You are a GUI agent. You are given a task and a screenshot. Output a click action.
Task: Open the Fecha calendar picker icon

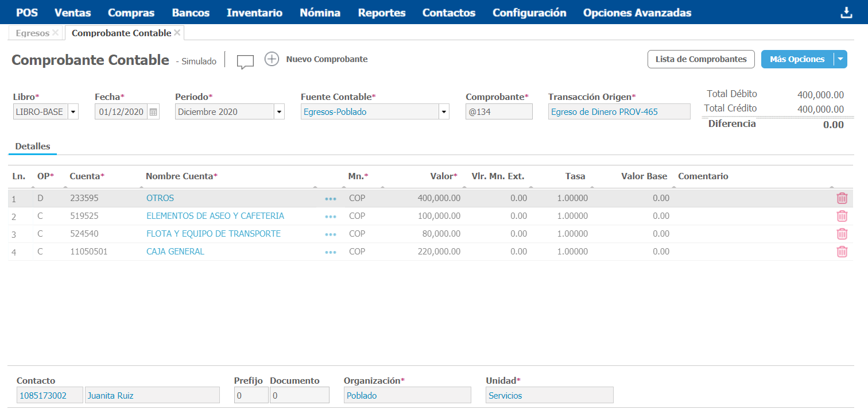tap(153, 112)
